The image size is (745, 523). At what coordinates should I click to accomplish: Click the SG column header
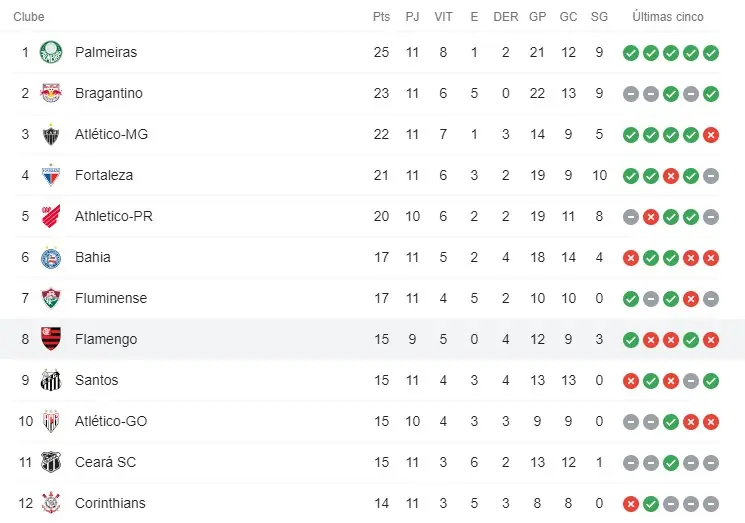click(x=599, y=17)
